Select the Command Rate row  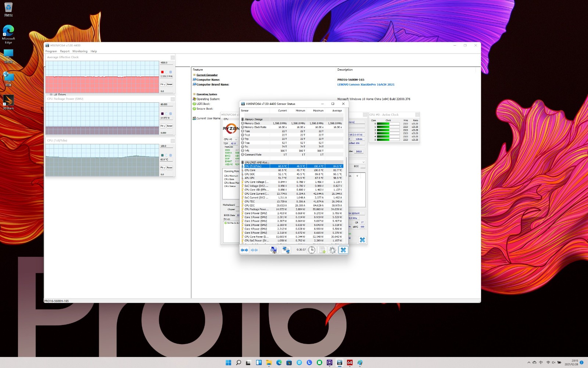(292, 155)
